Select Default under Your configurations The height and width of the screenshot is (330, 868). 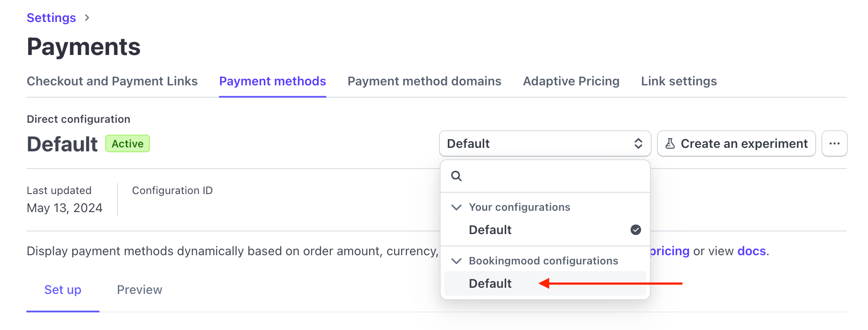[490, 230]
